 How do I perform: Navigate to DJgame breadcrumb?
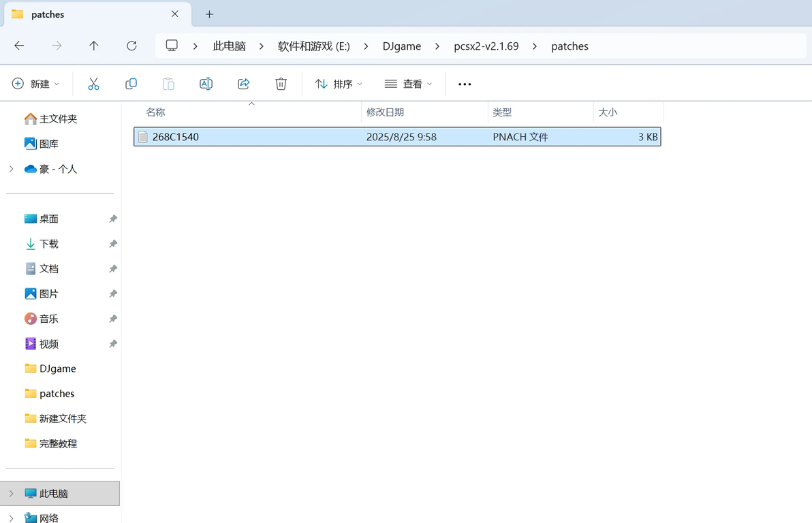[x=402, y=46]
